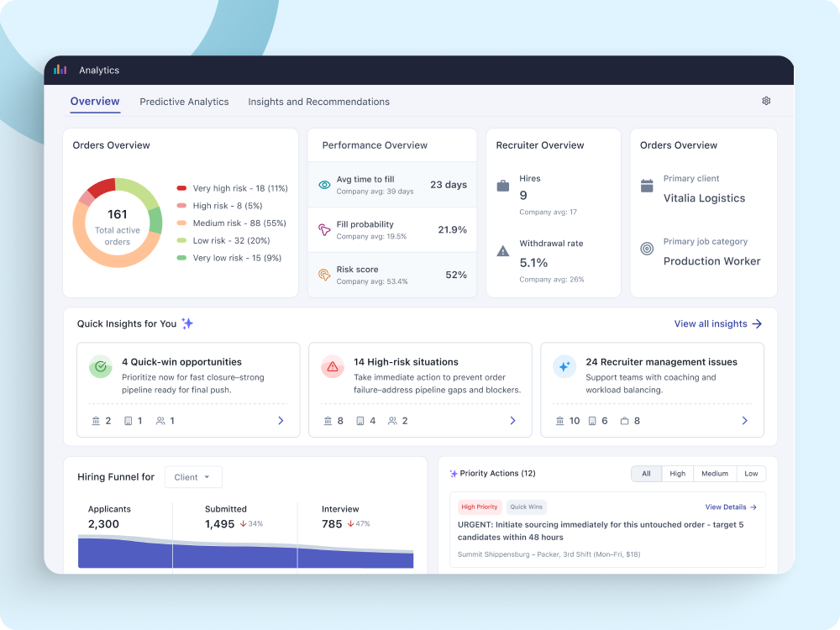840x630 pixels.
Task: Click the briefcase icon next to Hires
Action: coord(503,186)
